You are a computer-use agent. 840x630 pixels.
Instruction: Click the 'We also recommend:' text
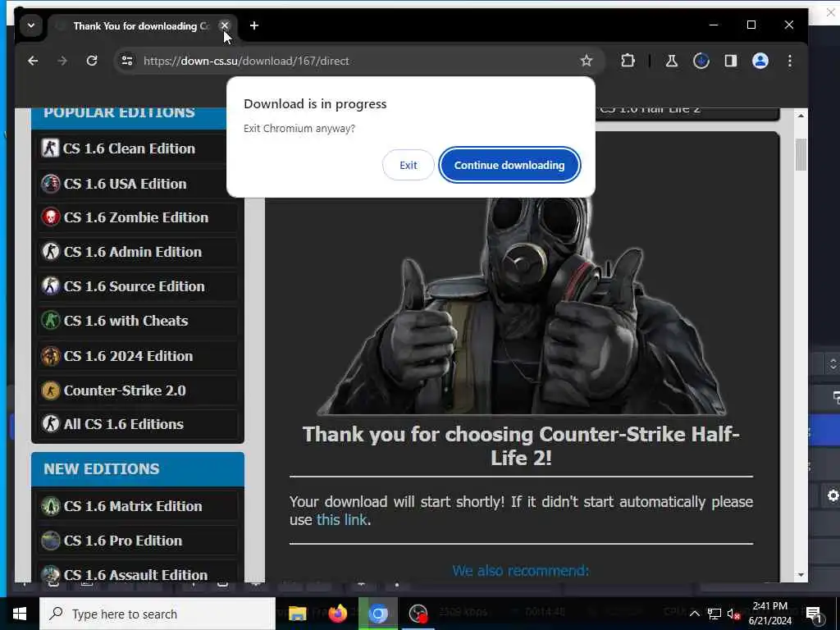(x=521, y=571)
